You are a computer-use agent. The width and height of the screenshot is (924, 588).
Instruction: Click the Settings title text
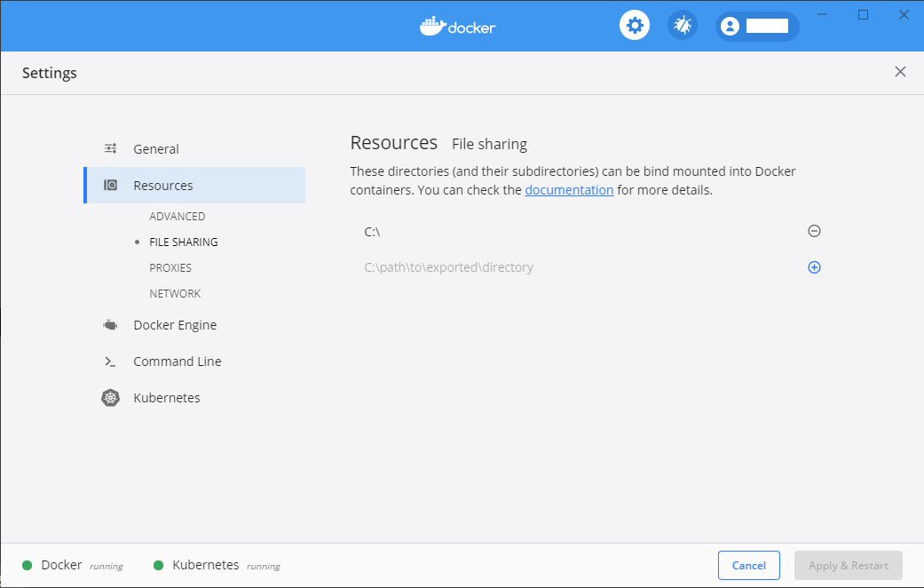tap(50, 73)
